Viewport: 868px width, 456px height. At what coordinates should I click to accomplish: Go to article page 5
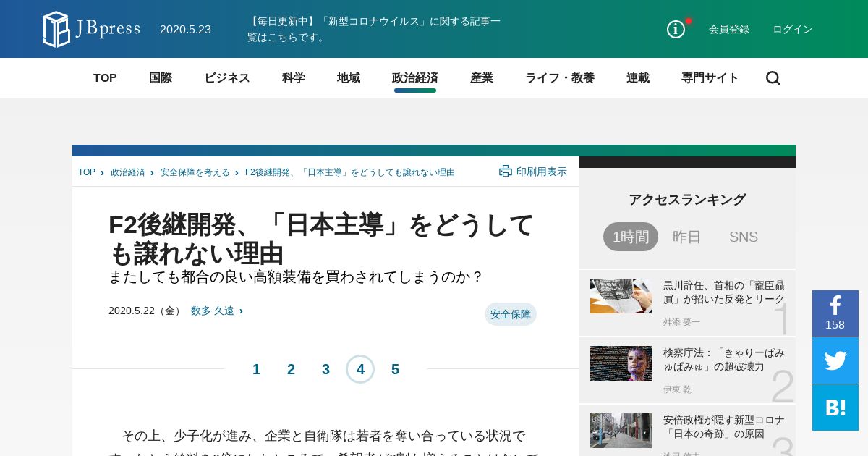point(395,369)
